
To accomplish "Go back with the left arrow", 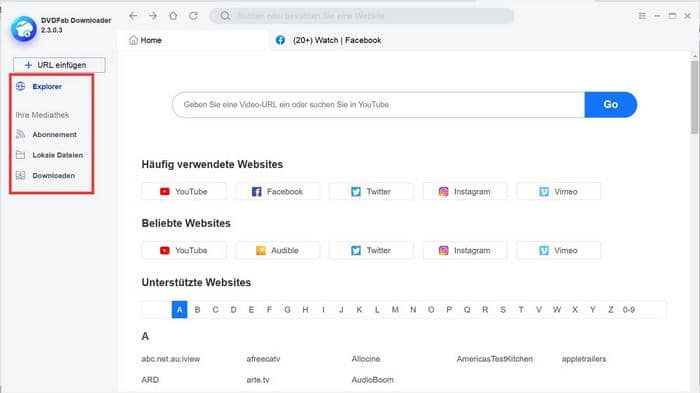I will pyautogui.click(x=133, y=16).
